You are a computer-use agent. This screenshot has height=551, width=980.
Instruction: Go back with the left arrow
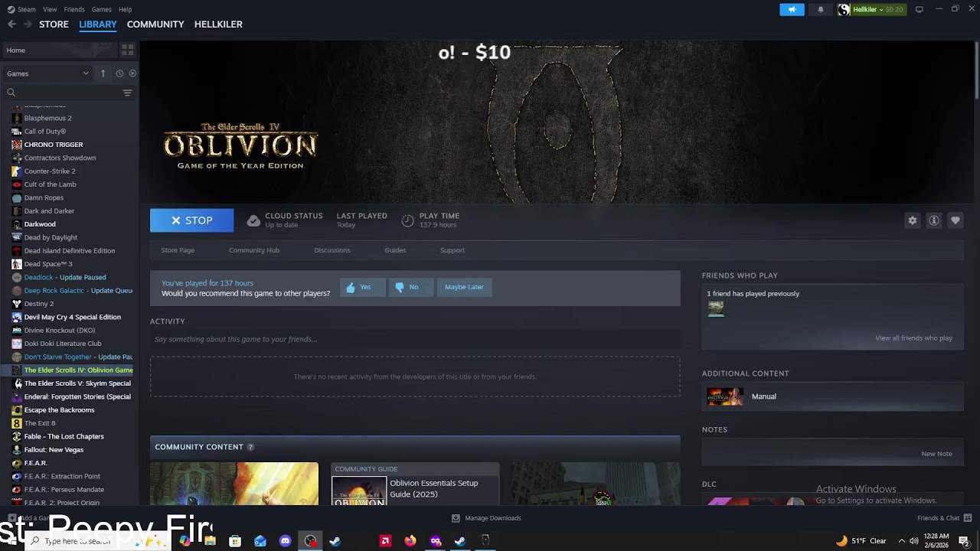coord(11,24)
